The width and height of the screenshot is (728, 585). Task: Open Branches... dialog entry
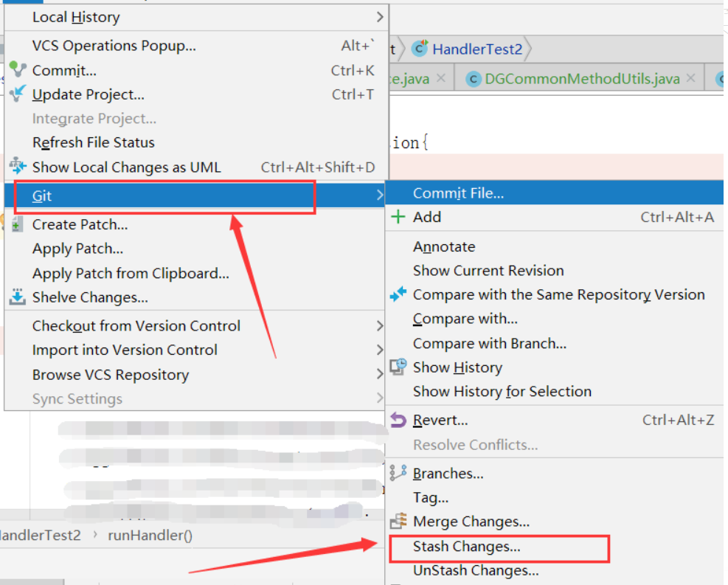click(x=555, y=474)
